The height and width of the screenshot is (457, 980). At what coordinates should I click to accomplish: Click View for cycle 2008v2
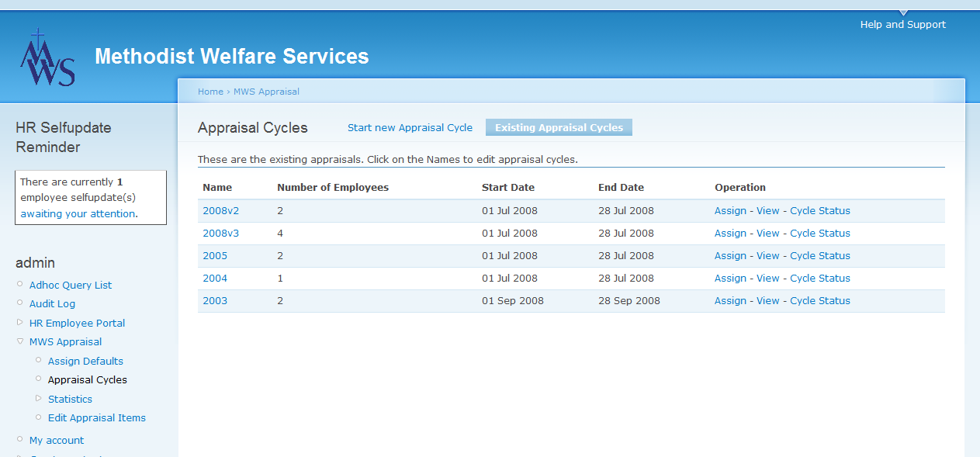click(768, 210)
